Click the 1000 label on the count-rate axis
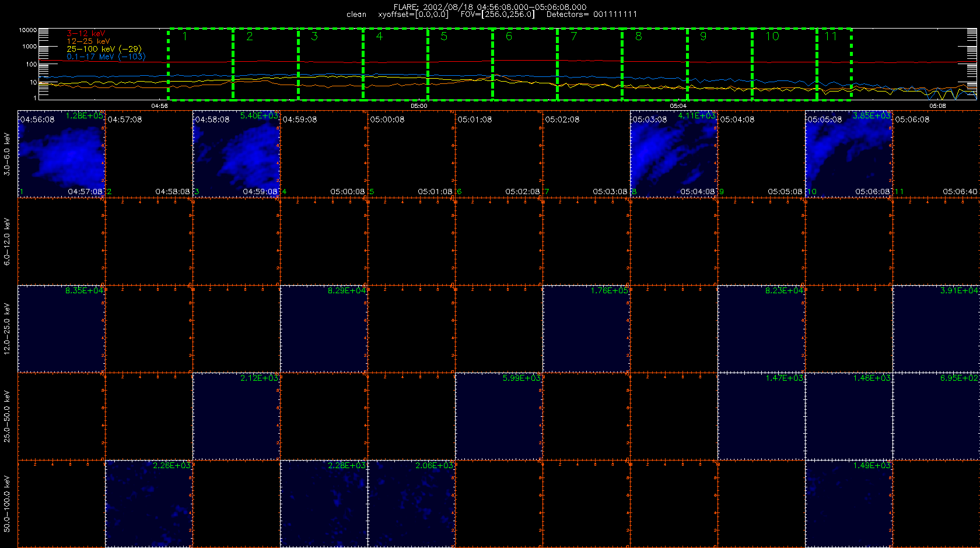The height and width of the screenshot is (548, 980). click(29, 47)
